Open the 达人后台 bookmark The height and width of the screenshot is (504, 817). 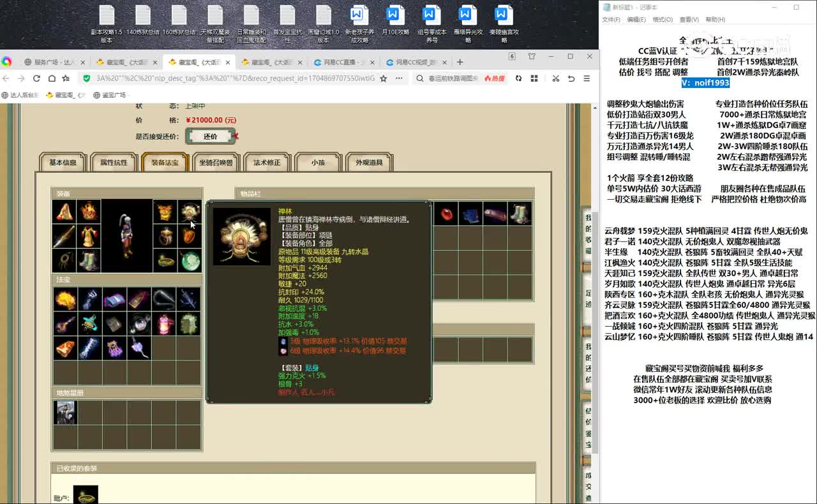20,95
